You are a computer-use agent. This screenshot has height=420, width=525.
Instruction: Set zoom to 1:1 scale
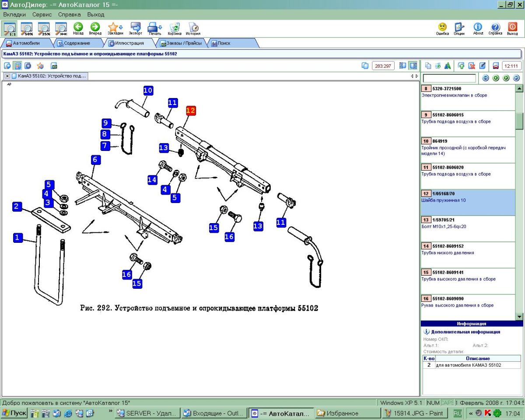(x=9, y=28)
